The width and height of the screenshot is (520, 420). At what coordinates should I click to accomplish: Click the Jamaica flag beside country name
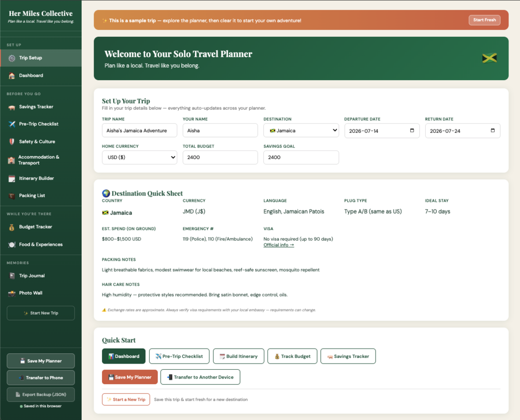pyautogui.click(x=105, y=213)
